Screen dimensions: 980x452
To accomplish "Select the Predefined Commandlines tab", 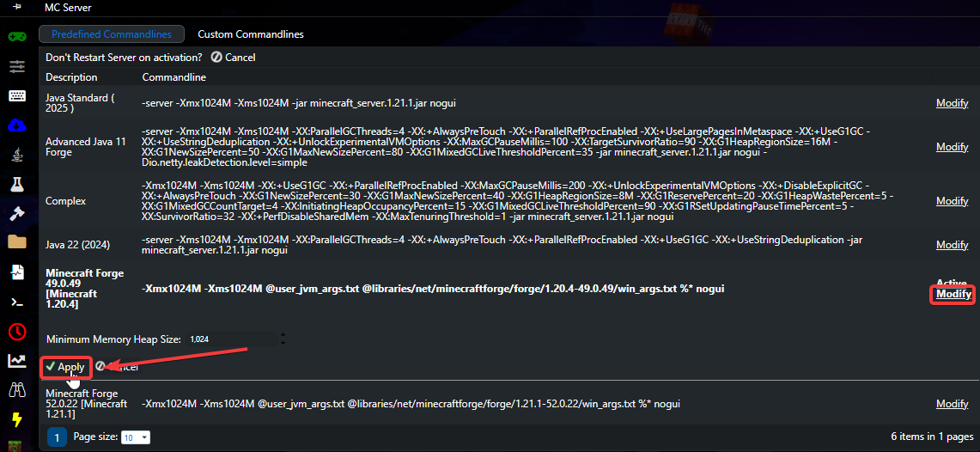I will (112, 34).
